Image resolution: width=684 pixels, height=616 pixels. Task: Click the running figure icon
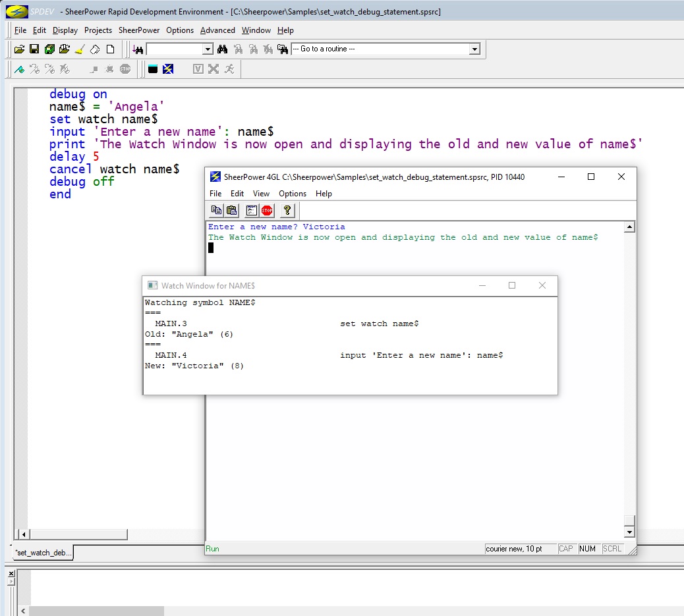coord(229,69)
